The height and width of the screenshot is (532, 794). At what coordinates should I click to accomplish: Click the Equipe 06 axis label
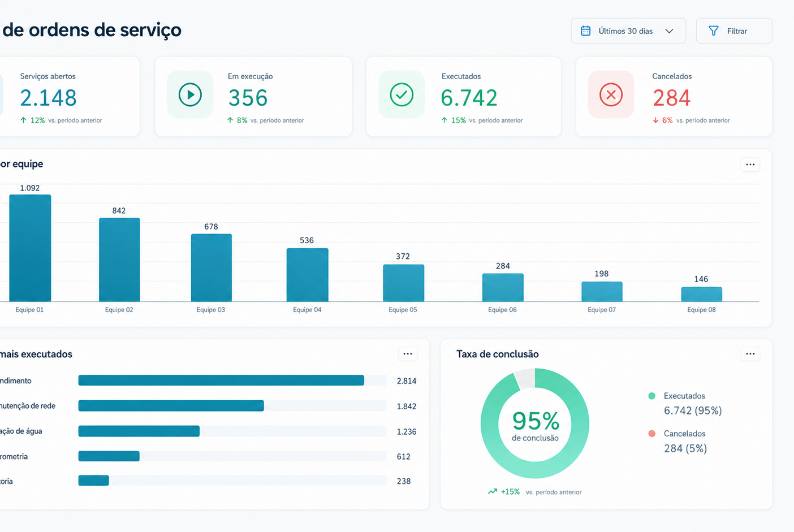pos(502,310)
